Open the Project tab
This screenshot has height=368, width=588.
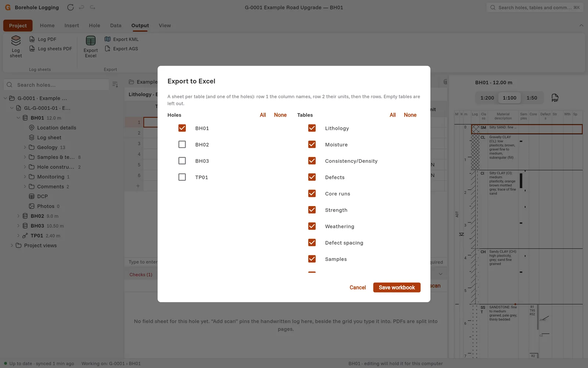point(18,25)
